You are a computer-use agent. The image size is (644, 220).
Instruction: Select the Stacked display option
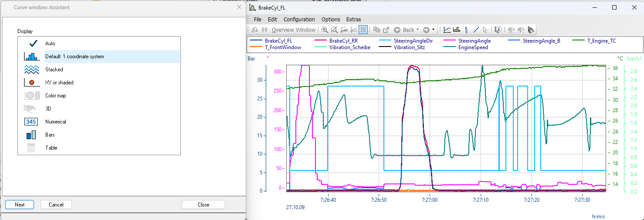coord(54,70)
